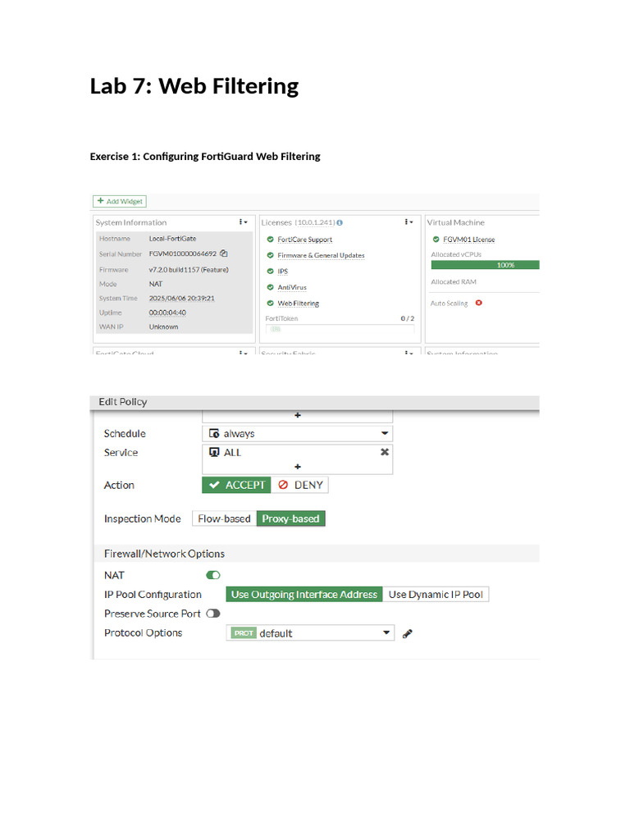Click the green check icon beside AntiVirus
Screen dimensions: 630x840
click(x=271, y=287)
